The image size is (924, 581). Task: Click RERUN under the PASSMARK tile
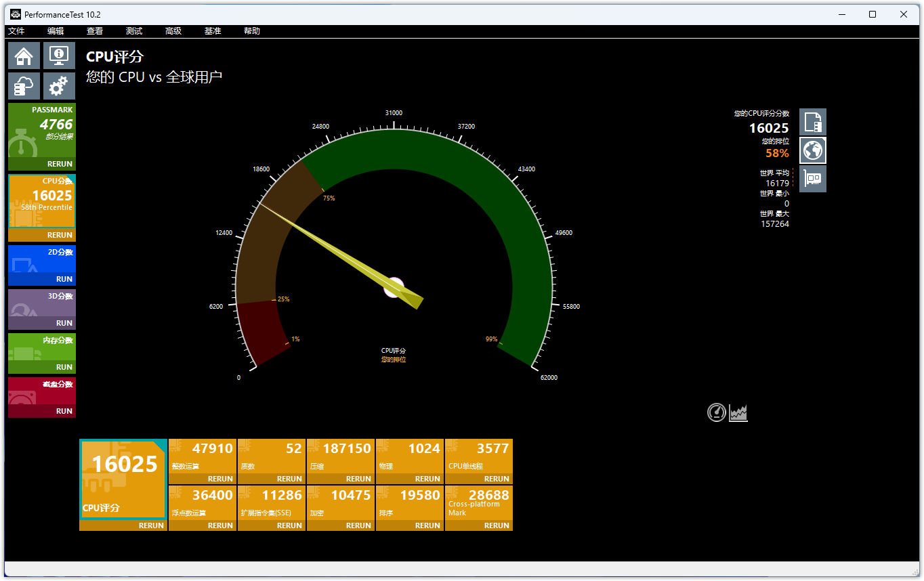pos(60,164)
